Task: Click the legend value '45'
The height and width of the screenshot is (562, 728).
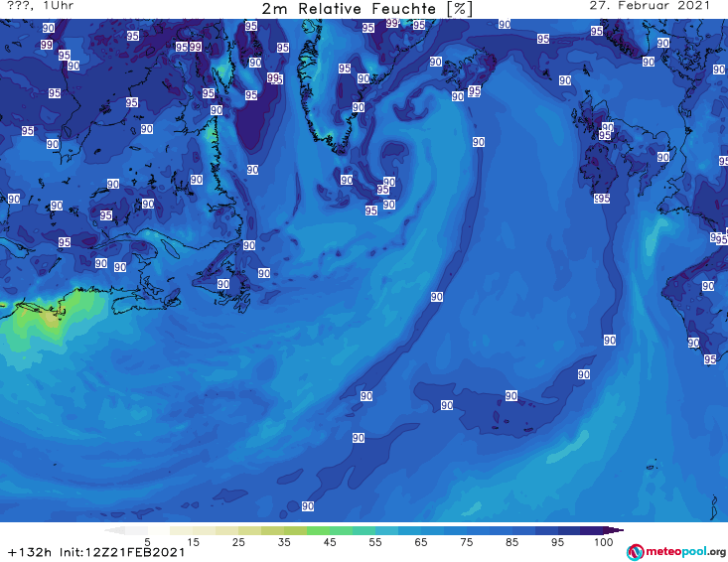Action: (330, 542)
